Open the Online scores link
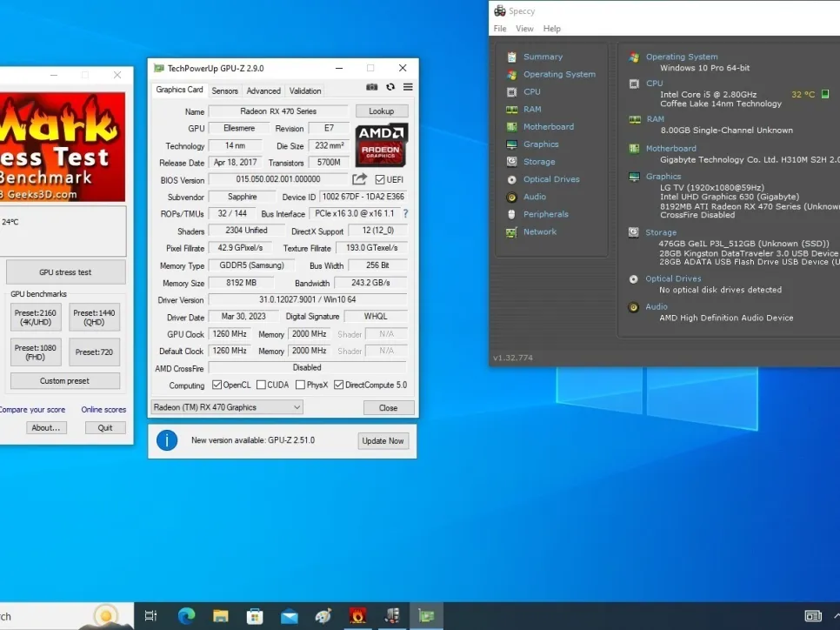Image resolution: width=840 pixels, height=630 pixels. [x=104, y=410]
